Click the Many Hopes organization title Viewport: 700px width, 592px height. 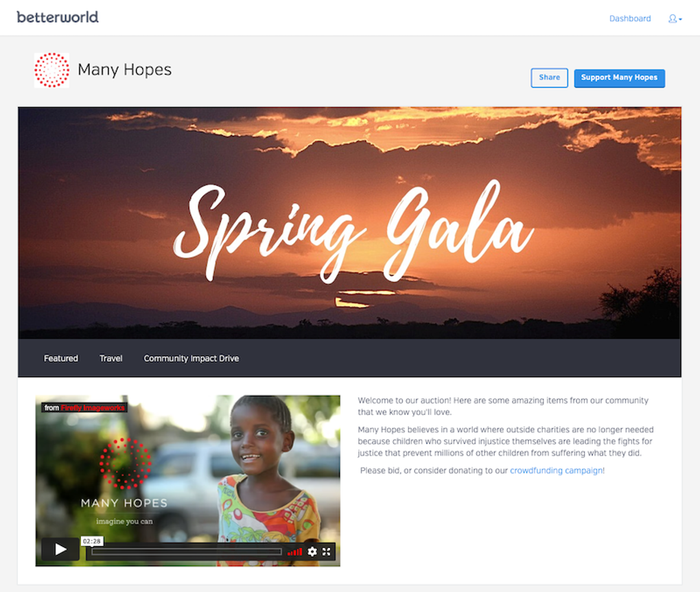pyautogui.click(x=124, y=70)
